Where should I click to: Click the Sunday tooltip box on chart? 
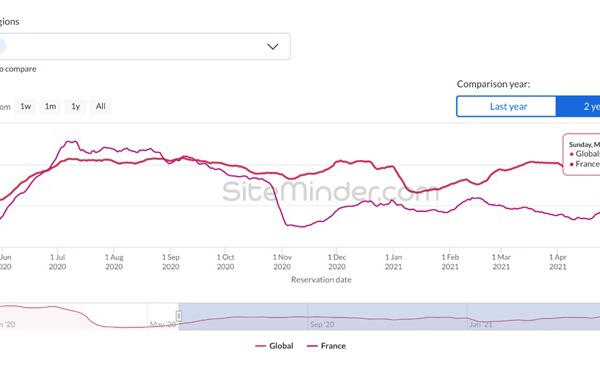pos(582,154)
